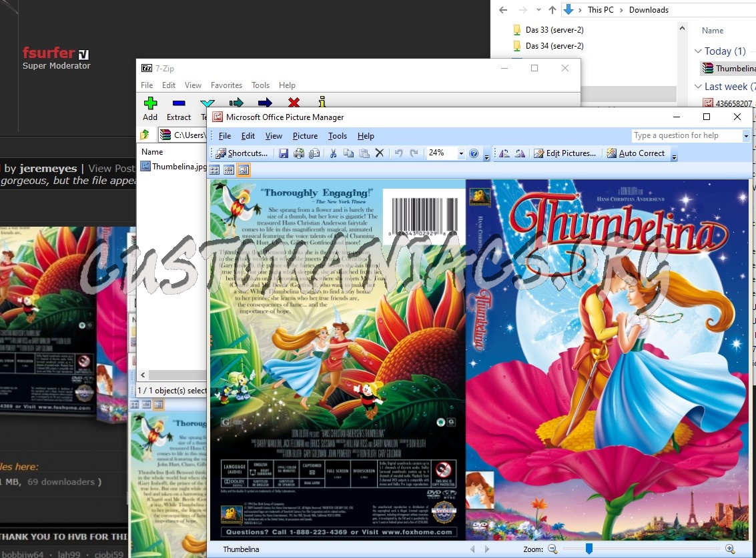
Task: Click in the Type a question for help box
Action: tap(687, 136)
